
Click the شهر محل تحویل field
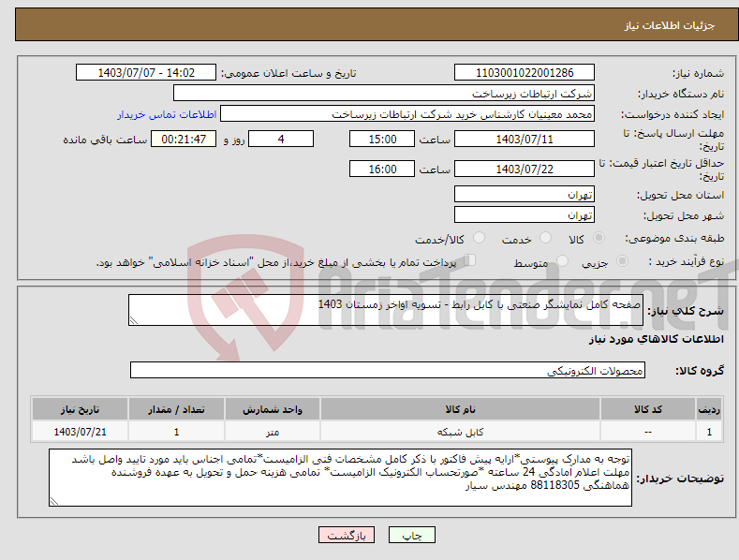[525, 215]
